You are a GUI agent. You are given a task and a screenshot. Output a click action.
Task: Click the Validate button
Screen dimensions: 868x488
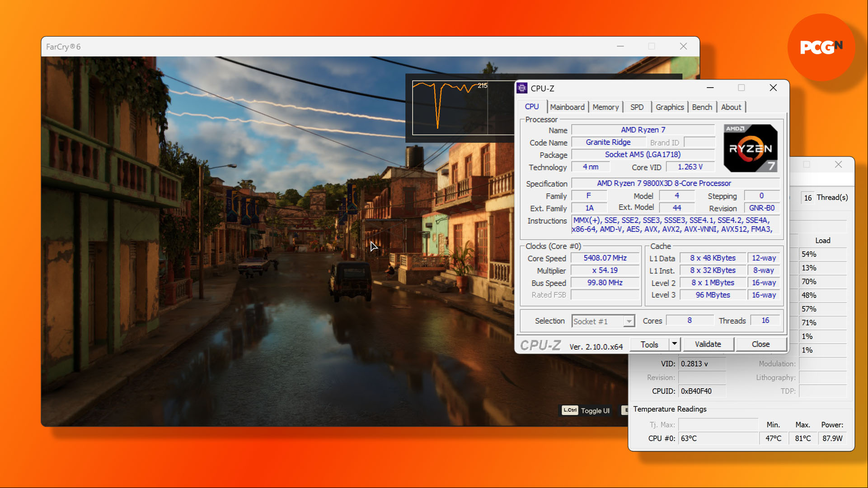tap(708, 344)
